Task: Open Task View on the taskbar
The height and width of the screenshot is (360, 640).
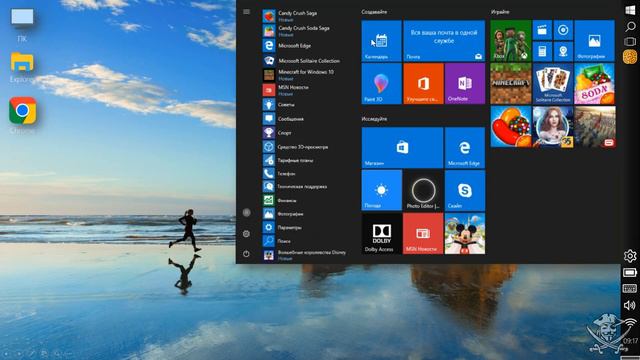Action: (x=630, y=42)
